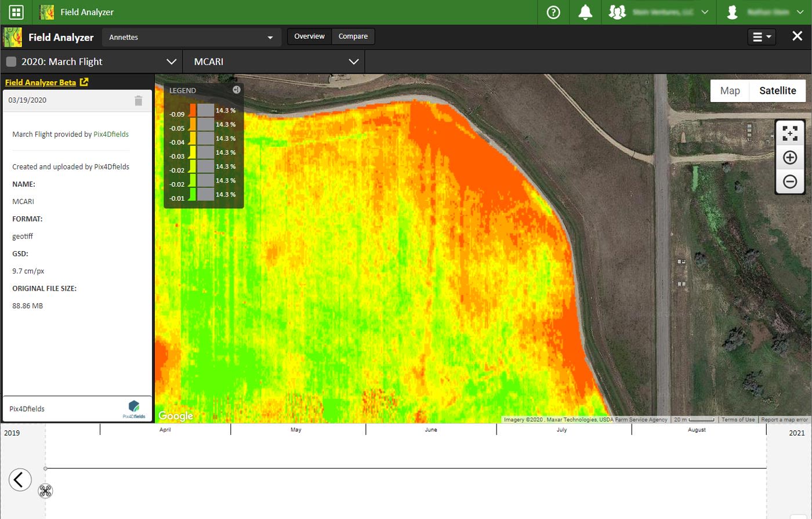Expand the MCARI index dropdown

tap(273, 61)
